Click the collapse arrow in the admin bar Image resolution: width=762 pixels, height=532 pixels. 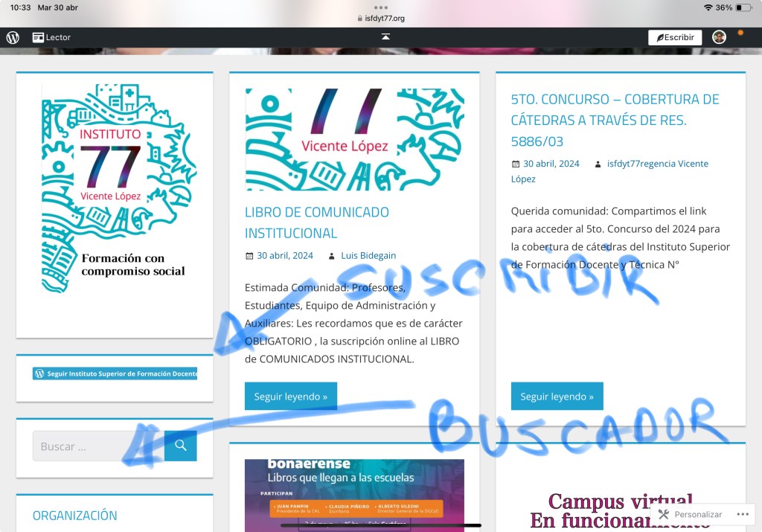tap(385, 37)
